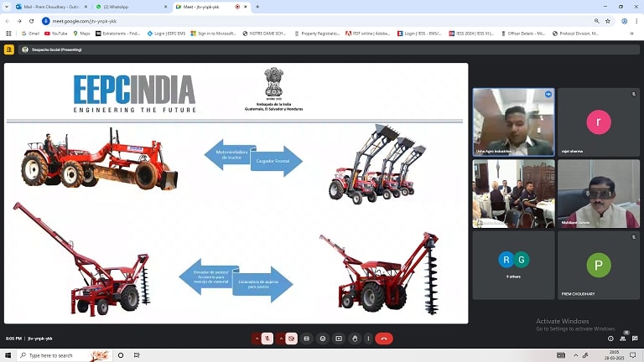The height and width of the screenshot is (362, 644).
Task: Open PDF online Adobe bookmark
Action: (367, 34)
